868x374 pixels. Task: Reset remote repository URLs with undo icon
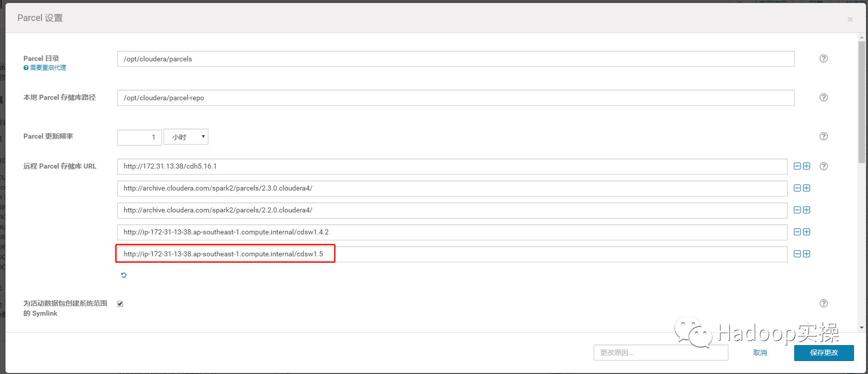point(124,275)
